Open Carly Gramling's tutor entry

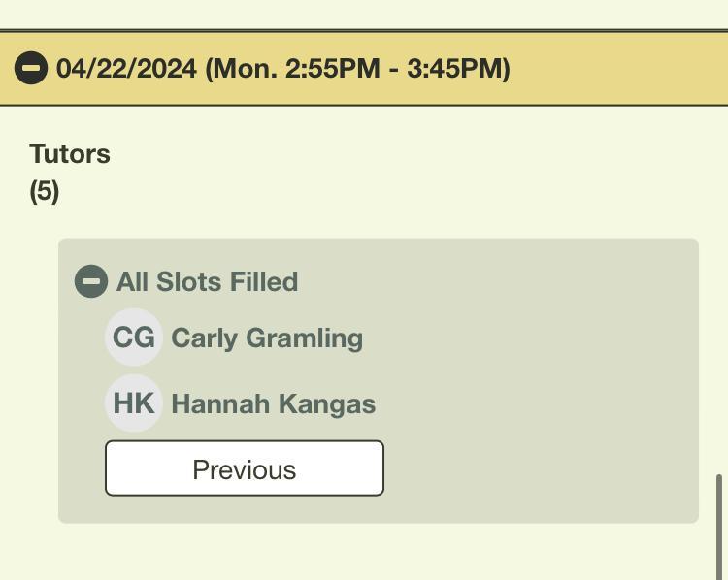point(266,338)
